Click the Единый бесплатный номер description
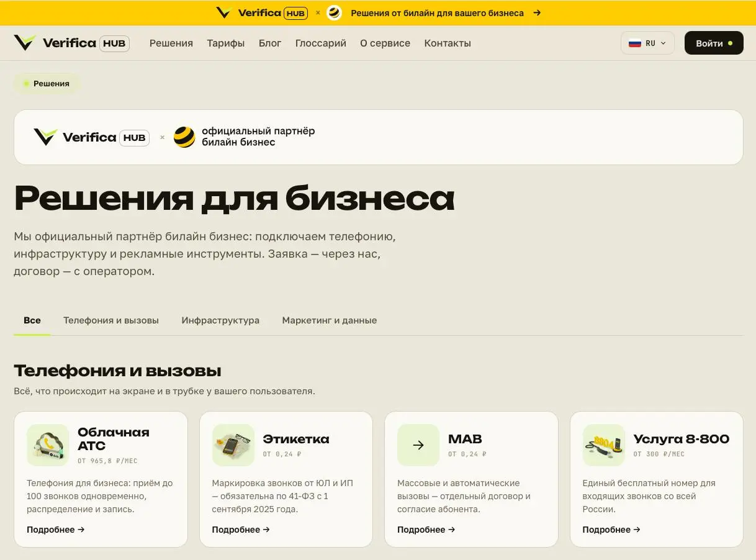This screenshot has height=560, width=756. 649,496
